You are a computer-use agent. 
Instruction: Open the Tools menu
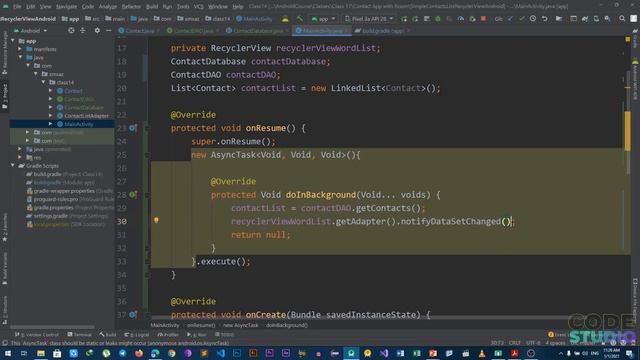183,7
